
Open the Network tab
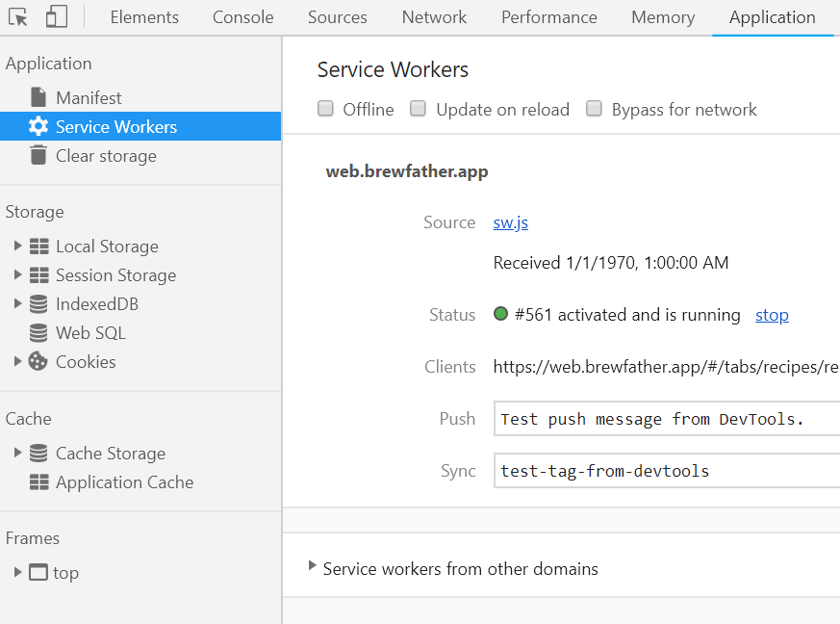pos(435,17)
